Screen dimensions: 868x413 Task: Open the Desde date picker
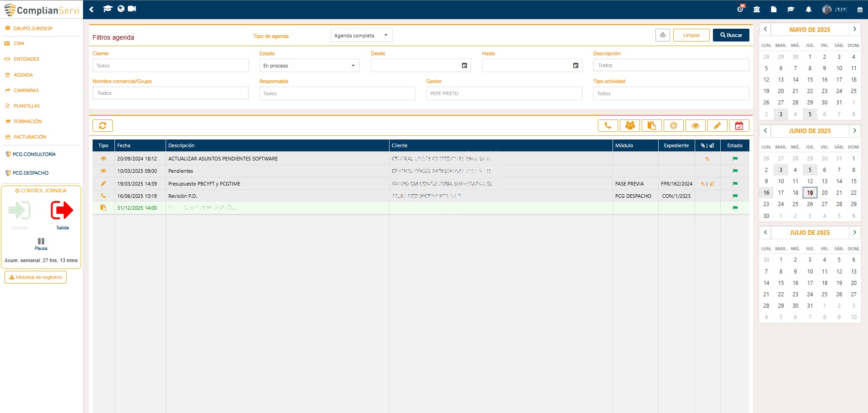pyautogui.click(x=464, y=66)
